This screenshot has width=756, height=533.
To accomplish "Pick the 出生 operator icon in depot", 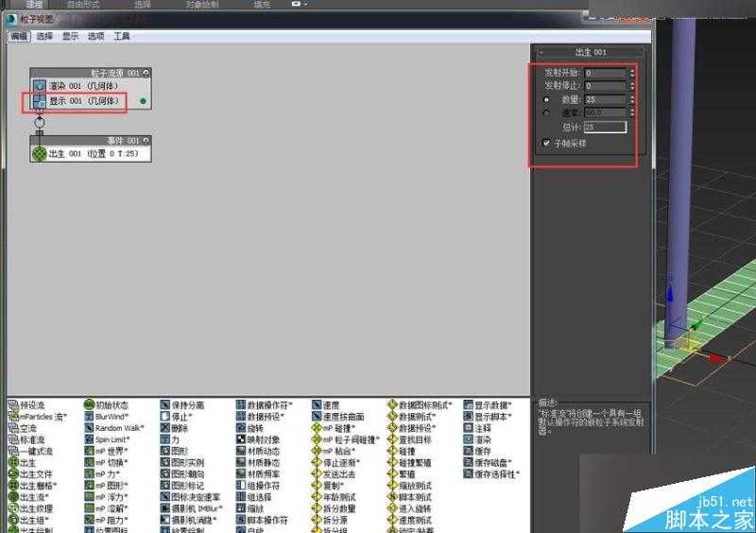I will pyautogui.click(x=13, y=462).
